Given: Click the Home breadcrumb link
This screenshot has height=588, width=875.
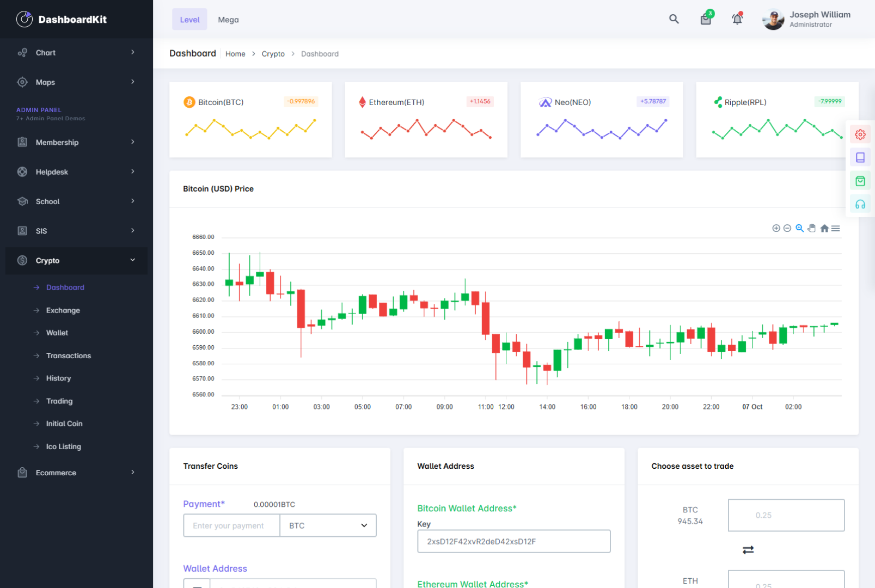Looking at the screenshot, I should (235, 54).
